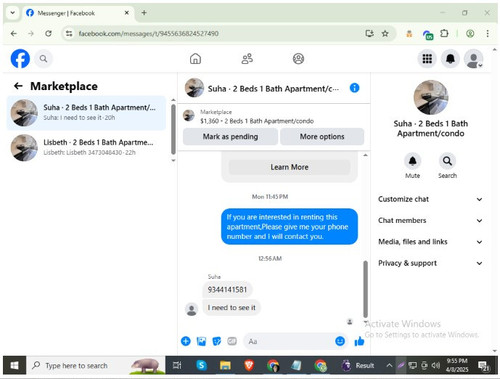
Task: Select the message 'I need to see it'
Action: click(x=232, y=307)
